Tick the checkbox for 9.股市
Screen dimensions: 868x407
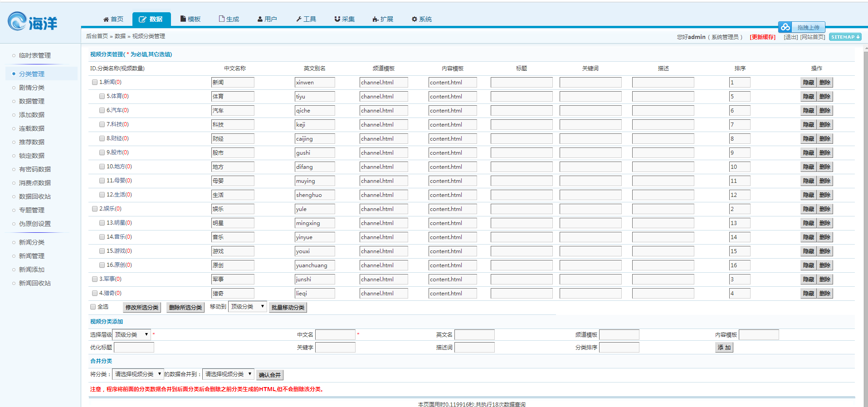102,152
